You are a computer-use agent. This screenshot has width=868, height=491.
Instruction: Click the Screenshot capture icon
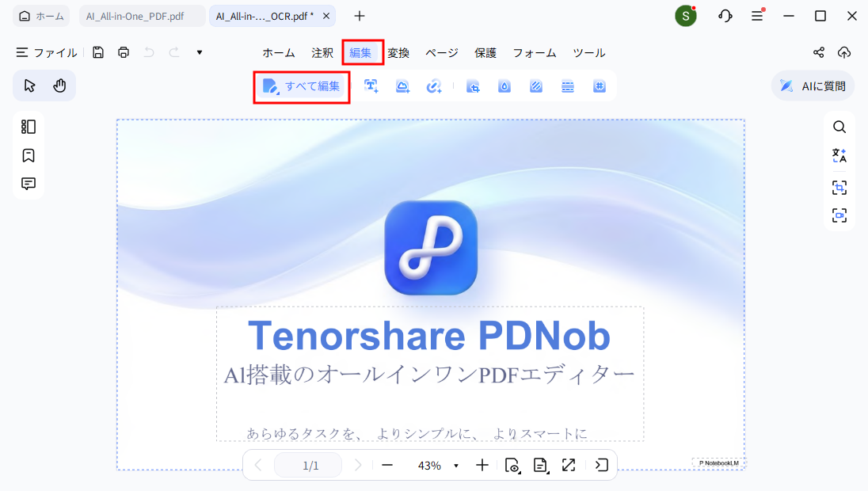(x=839, y=215)
